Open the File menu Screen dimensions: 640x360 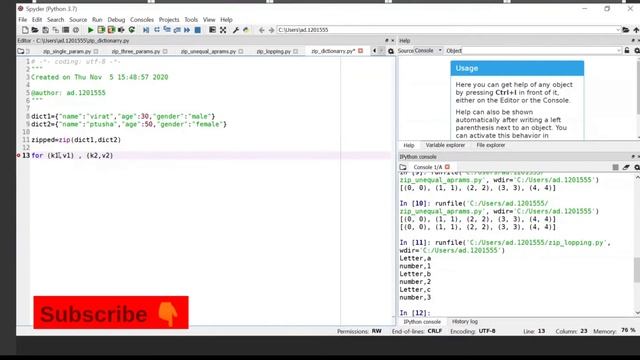22,20
